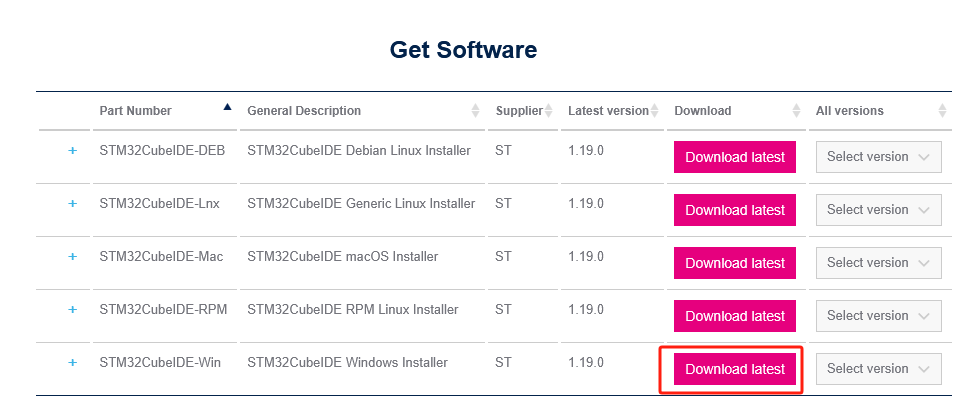Sort by Latest version column arrows
The image size is (977, 403).
pos(655,111)
